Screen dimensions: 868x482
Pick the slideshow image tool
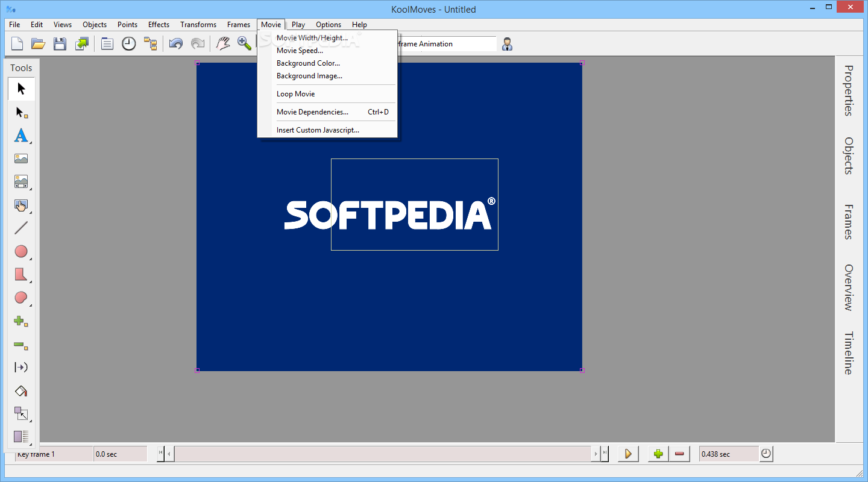[x=21, y=182]
